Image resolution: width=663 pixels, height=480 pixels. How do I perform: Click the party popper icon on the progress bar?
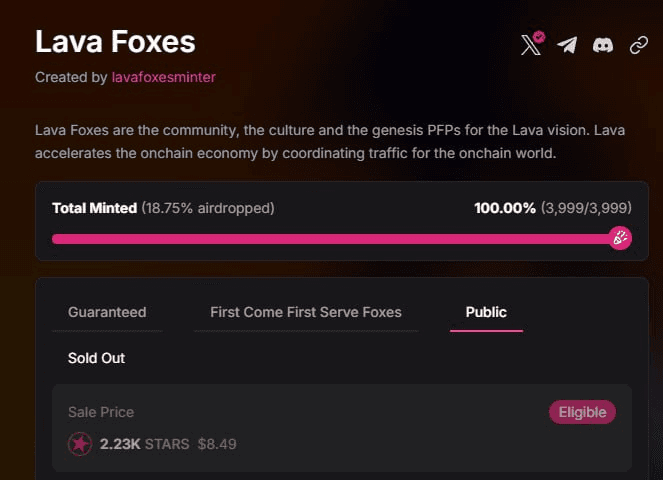[620, 238]
